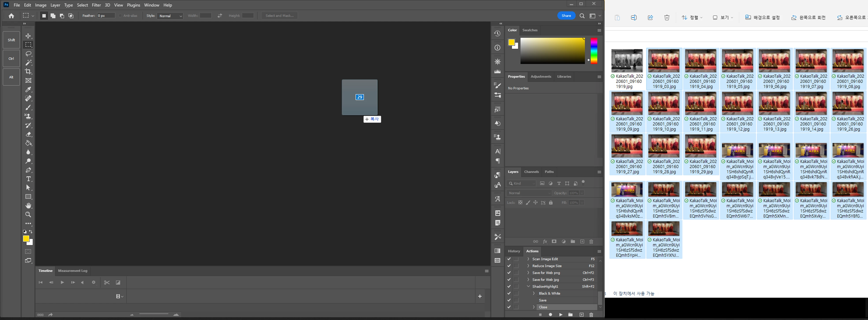Expand the Black & White action step
The height and width of the screenshot is (320, 868).
point(534,293)
